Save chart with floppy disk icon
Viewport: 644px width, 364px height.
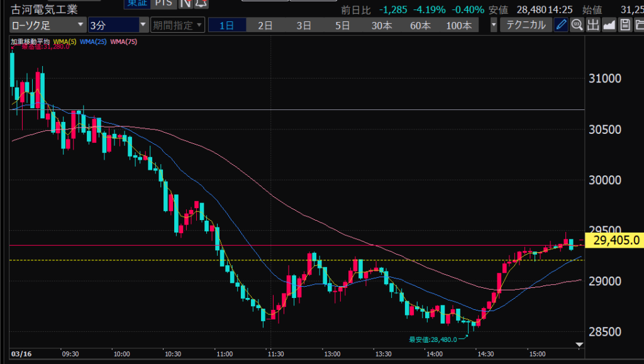click(x=625, y=25)
